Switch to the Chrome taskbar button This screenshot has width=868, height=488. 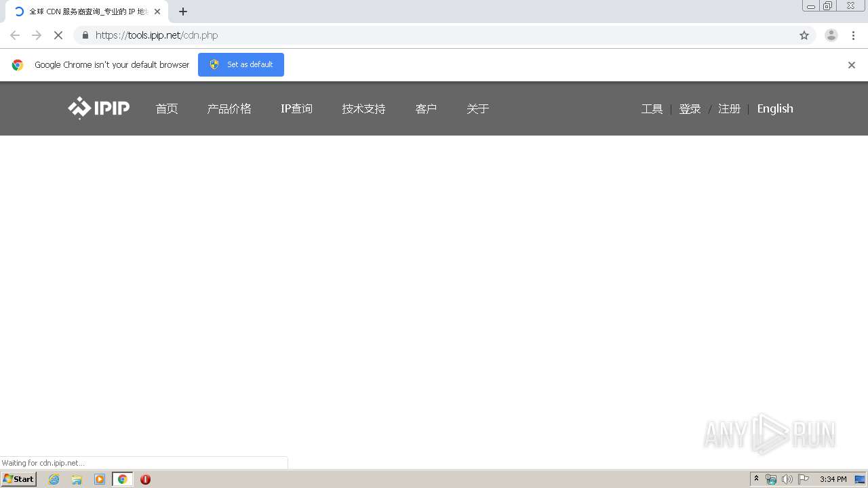122,479
